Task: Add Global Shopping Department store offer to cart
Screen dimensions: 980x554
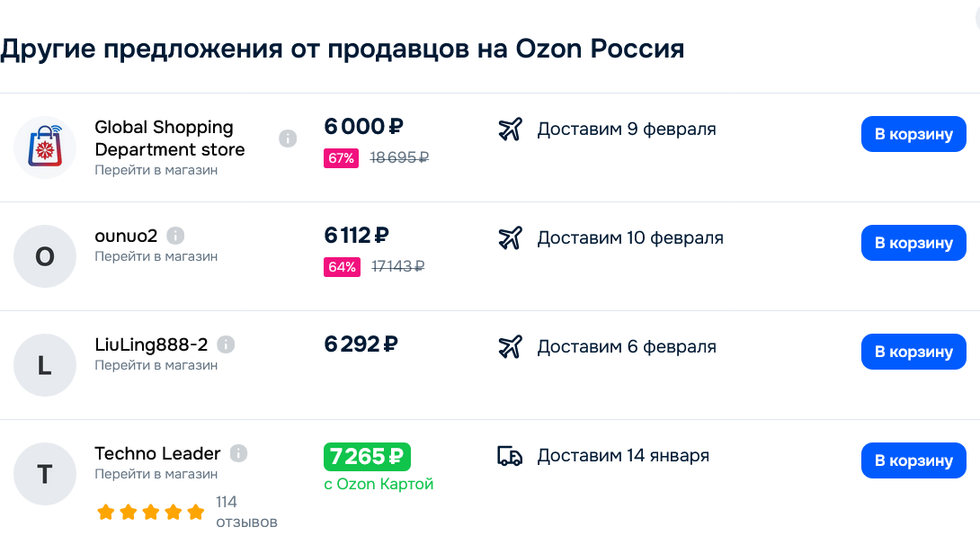Action: pos(913,134)
